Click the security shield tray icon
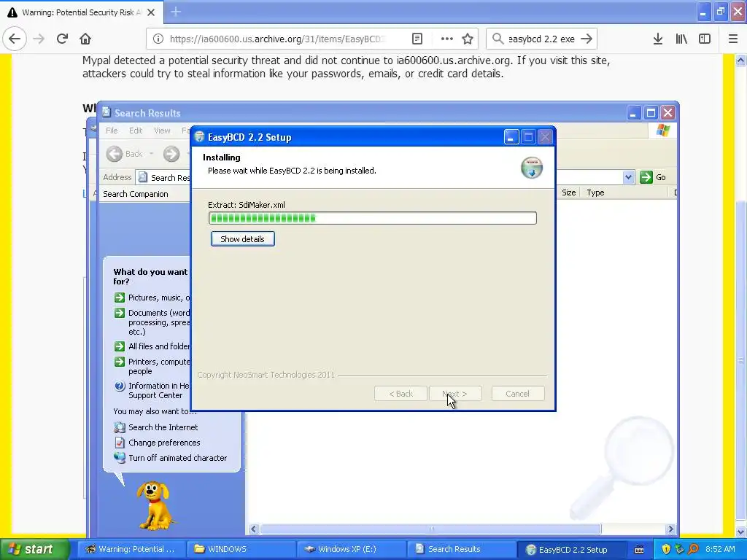 pyautogui.click(x=666, y=550)
